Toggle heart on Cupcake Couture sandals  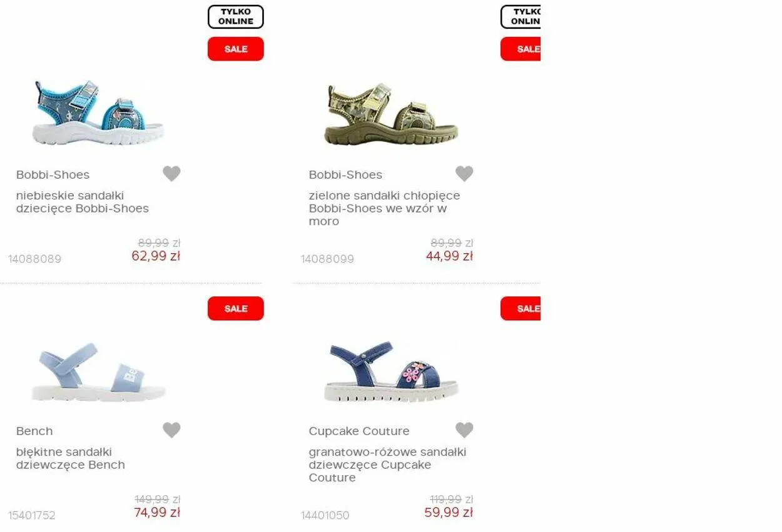[x=464, y=430]
